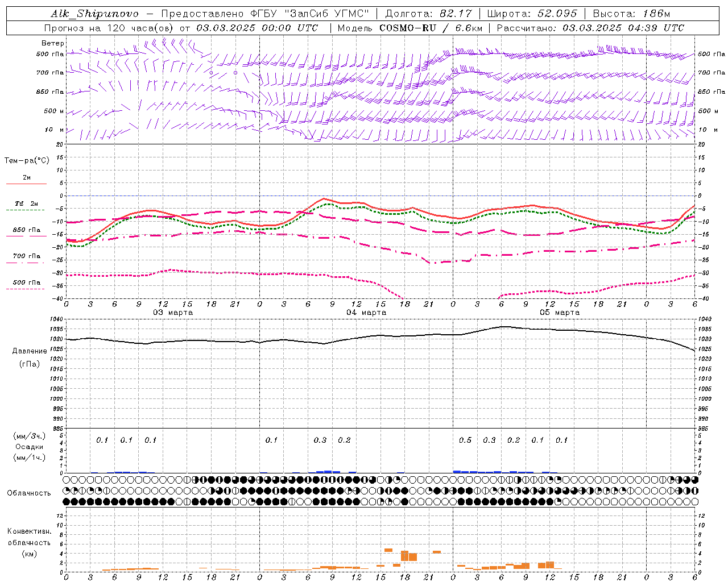Click the station name Alk_Shipunovo
This screenshot has width=728, height=582.
[94, 14]
